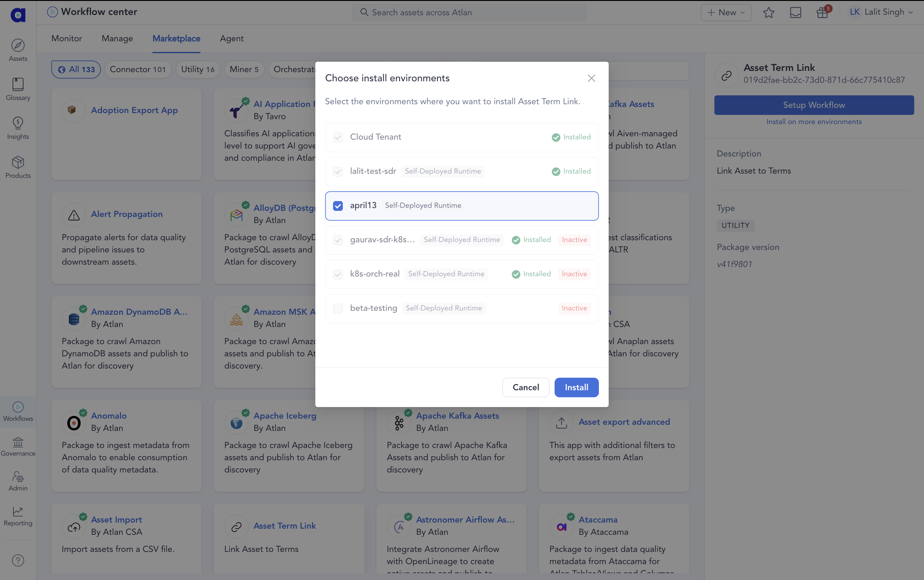Click the Apache Iceberg logo icon
Screen dimensions: 924x580
click(236, 423)
